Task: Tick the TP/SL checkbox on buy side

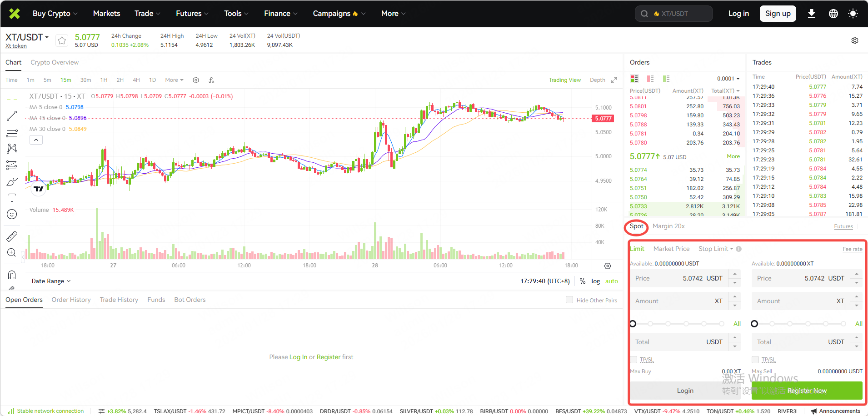Action: click(634, 360)
